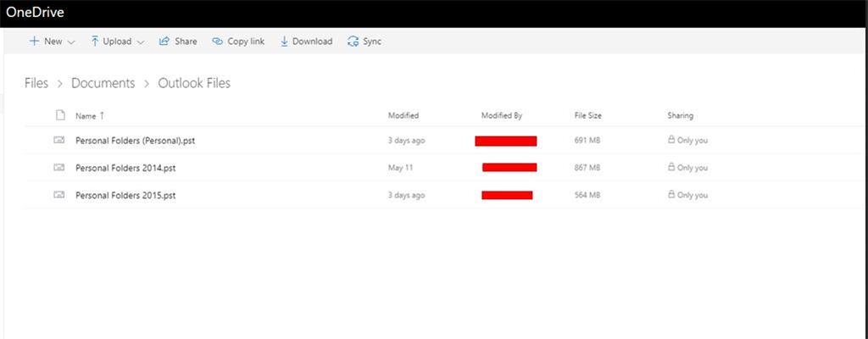Click Outlook Files breadcrumb item

coord(194,83)
